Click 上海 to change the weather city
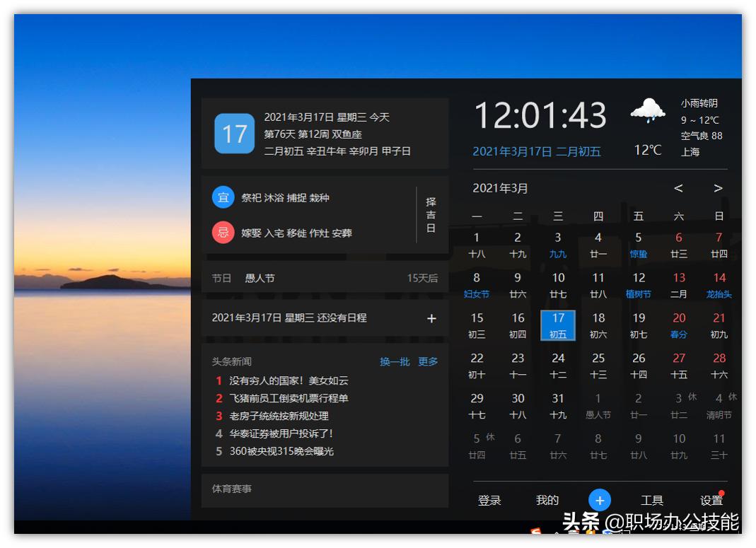756x548 pixels. coord(692,151)
